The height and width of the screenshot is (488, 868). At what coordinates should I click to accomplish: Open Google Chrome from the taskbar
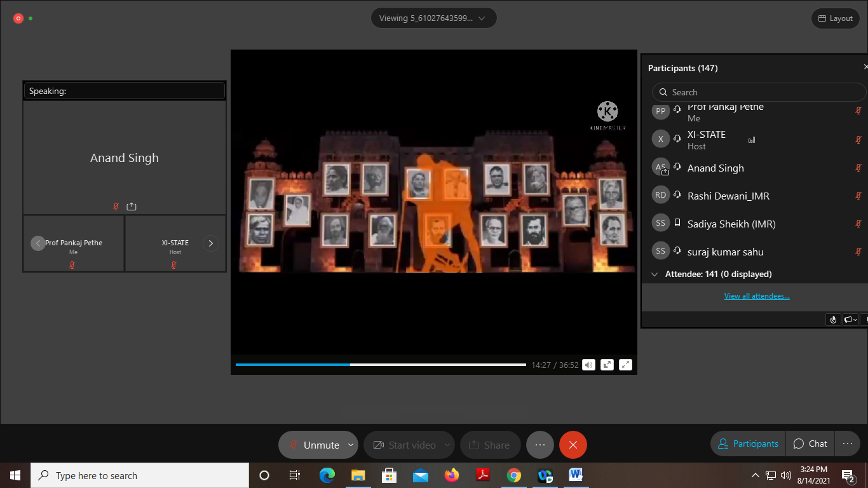pyautogui.click(x=514, y=475)
